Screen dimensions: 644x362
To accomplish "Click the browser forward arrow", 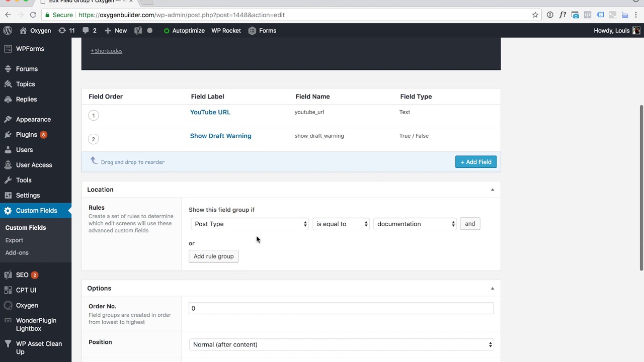I will click(x=21, y=15).
